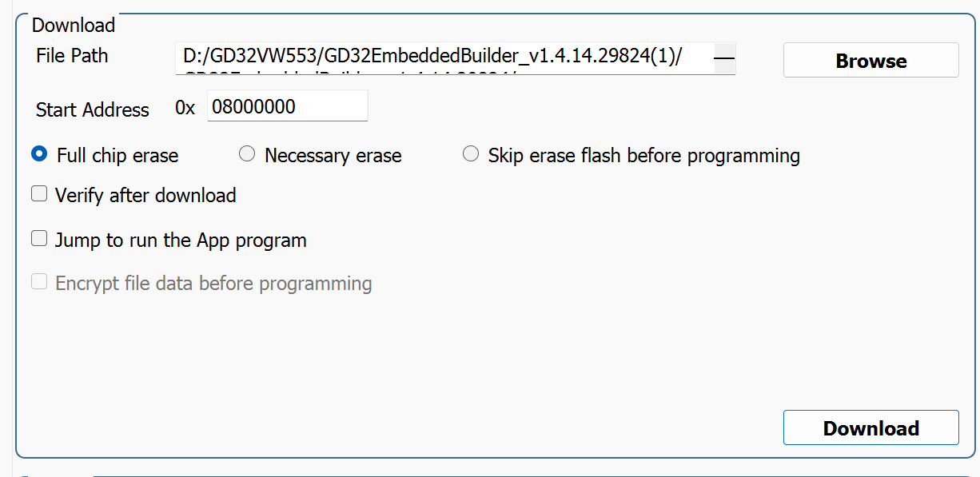Start flashing with the Download button
Viewport: 980px width, 477px height.
(x=870, y=427)
